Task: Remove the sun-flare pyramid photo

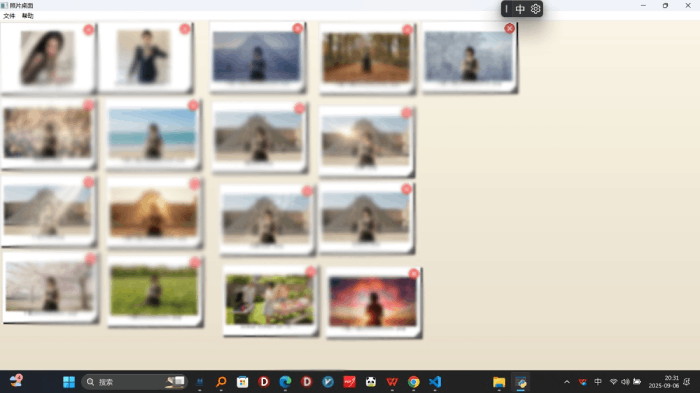Action: (406, 113)
